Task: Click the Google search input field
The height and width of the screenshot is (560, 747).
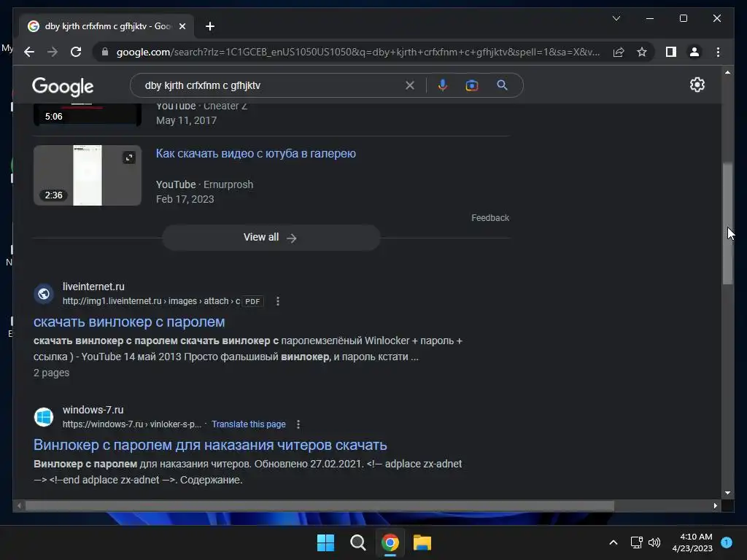Action: (x=271, y=85)
